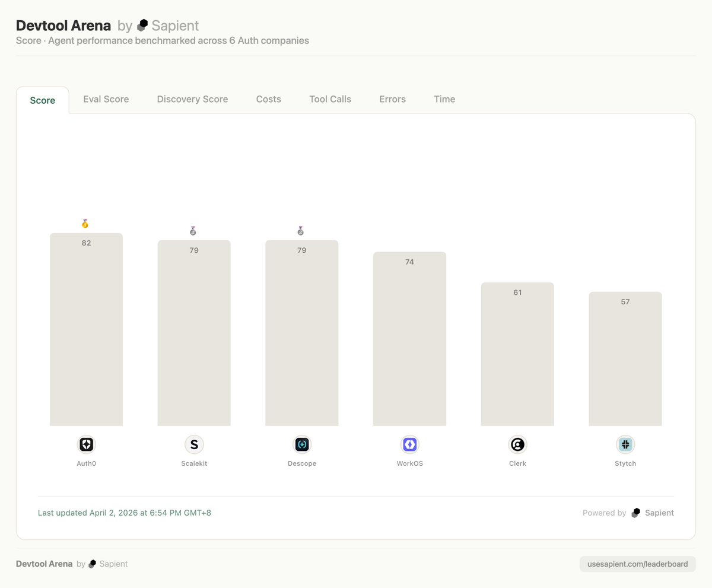Click the score value 57
Screen dimensions: 712x588
coord(625,302)
